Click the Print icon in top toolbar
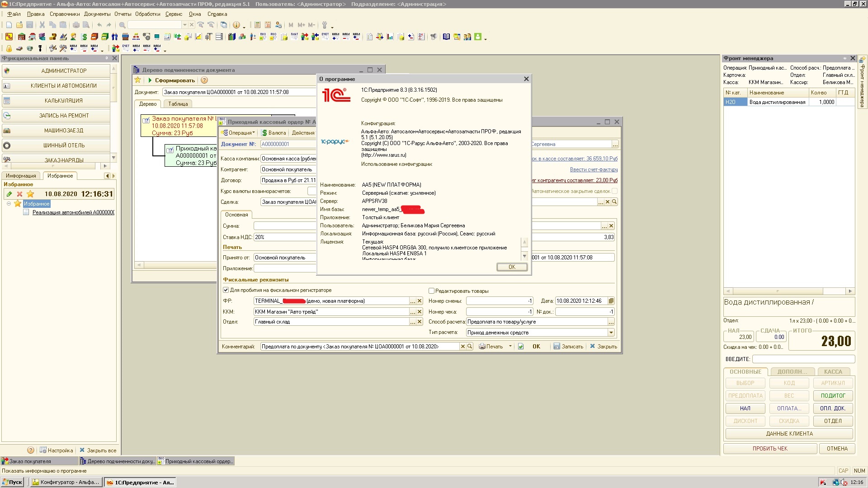 pyautogui.click(x=76, y=25)
